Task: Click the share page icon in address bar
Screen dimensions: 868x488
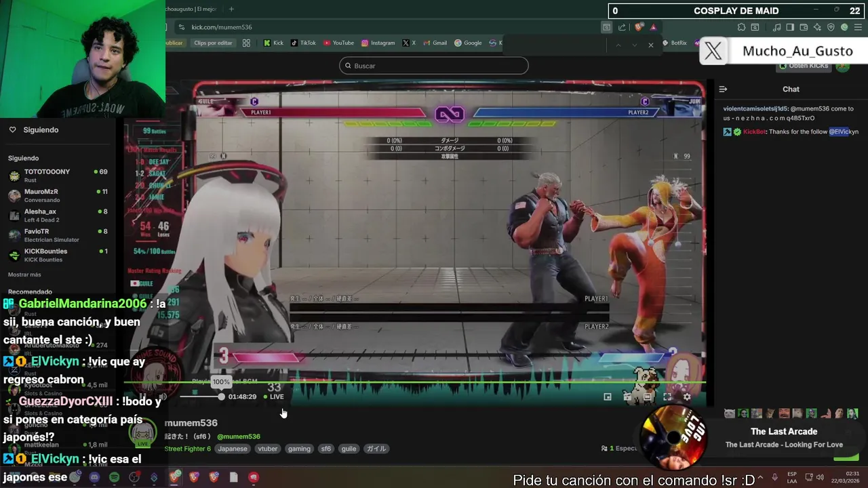Action: 622,27
